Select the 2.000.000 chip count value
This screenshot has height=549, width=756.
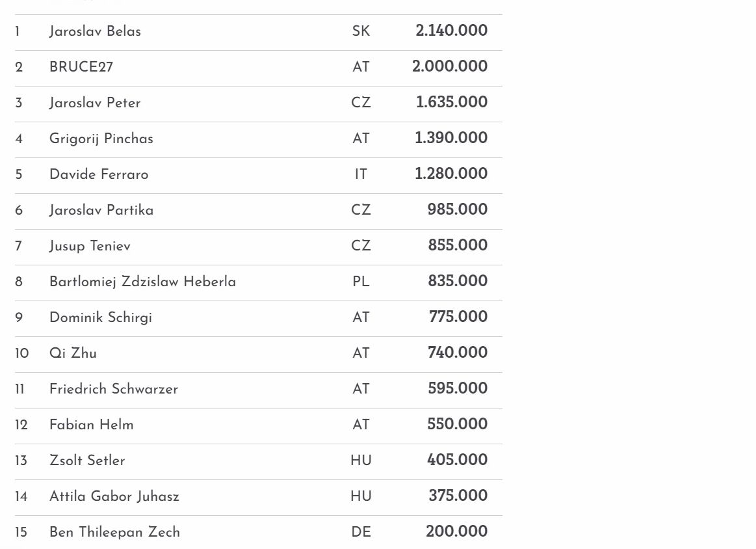(x=449, y=66)
